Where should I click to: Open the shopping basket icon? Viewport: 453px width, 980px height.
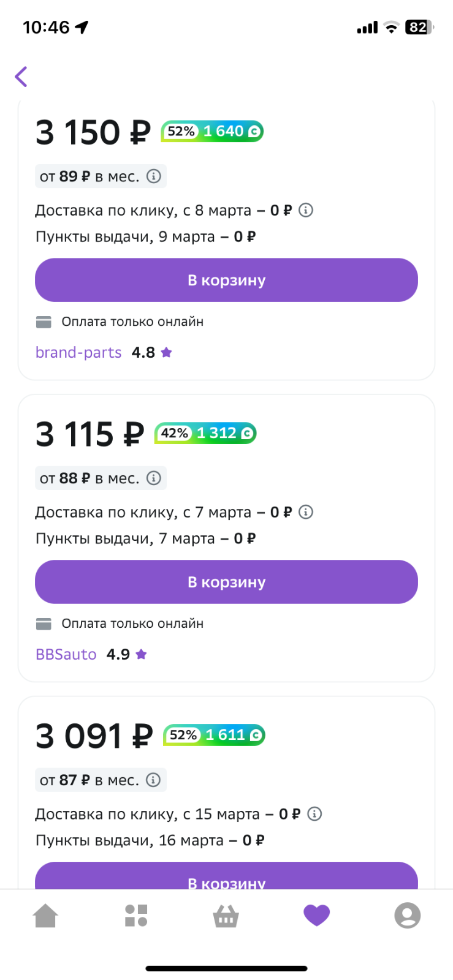226,916
